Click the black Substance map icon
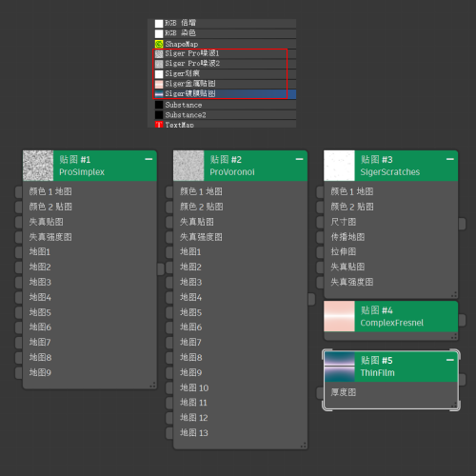The width and height of the screenshot is (476, 476). pyautogui.click(x=159, y=105)
